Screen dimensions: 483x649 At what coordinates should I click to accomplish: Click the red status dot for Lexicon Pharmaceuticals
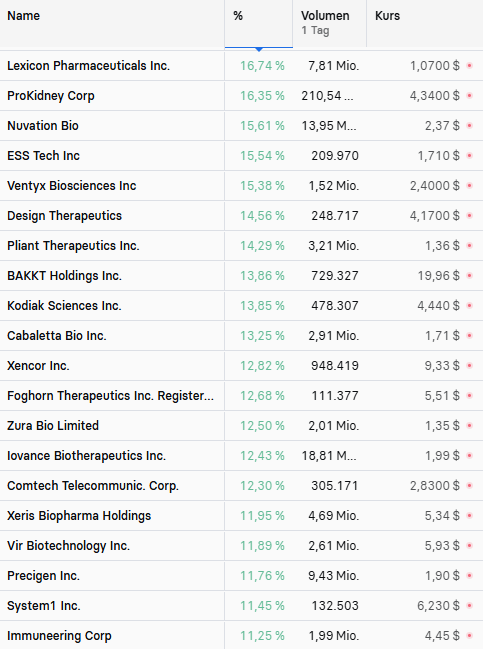point(469,65)
